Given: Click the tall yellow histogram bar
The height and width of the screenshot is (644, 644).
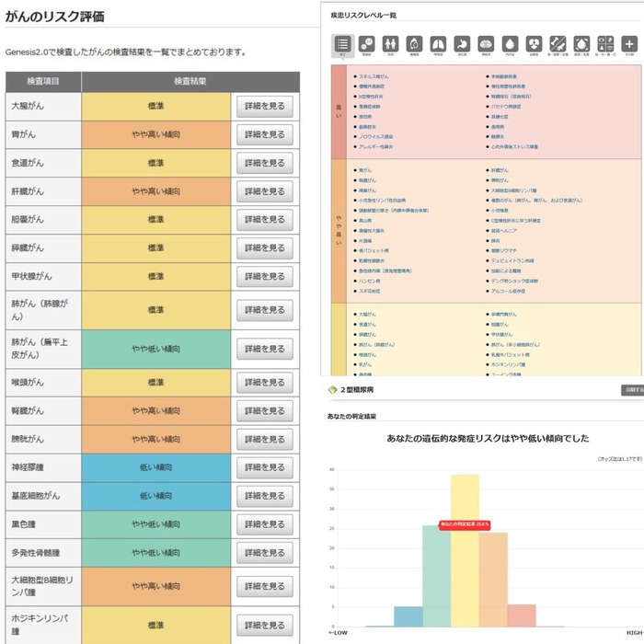Looking at the screenshot, I should [465, 550].
